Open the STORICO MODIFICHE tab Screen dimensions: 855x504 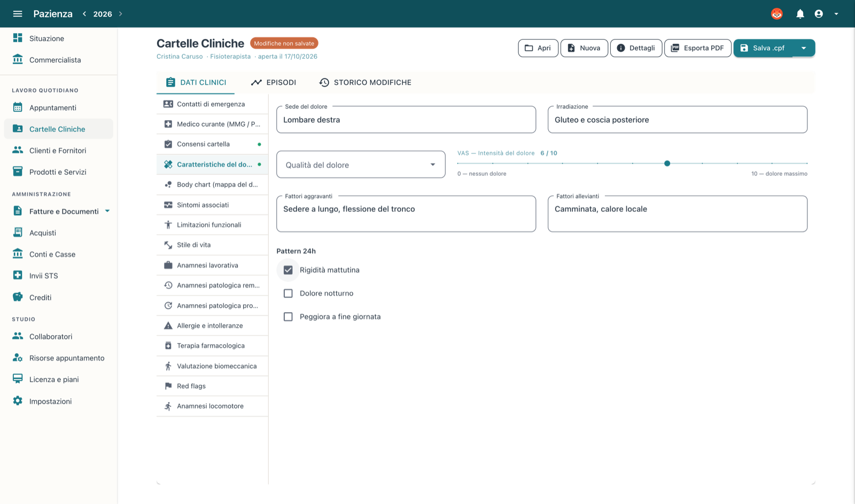(x=366, y=82)
